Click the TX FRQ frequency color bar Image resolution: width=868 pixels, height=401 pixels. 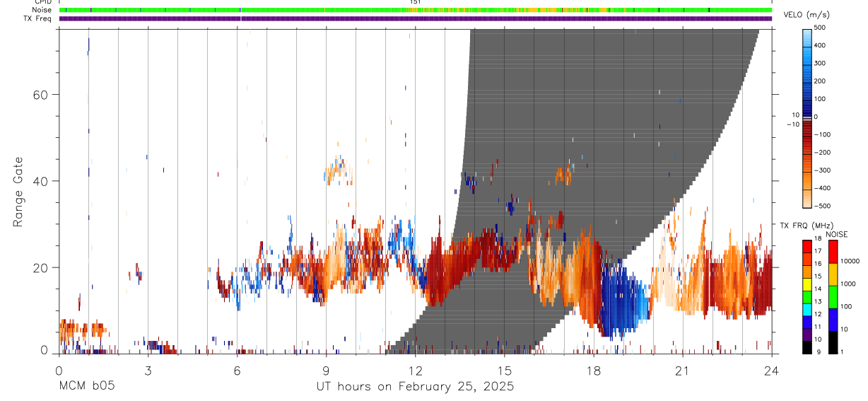pyautogui.click(x=807, y=296)
